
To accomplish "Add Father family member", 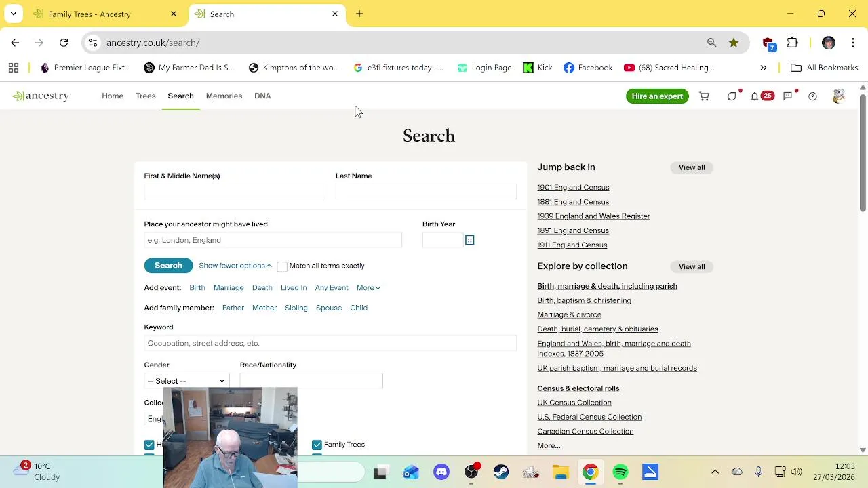I will 233,308.
